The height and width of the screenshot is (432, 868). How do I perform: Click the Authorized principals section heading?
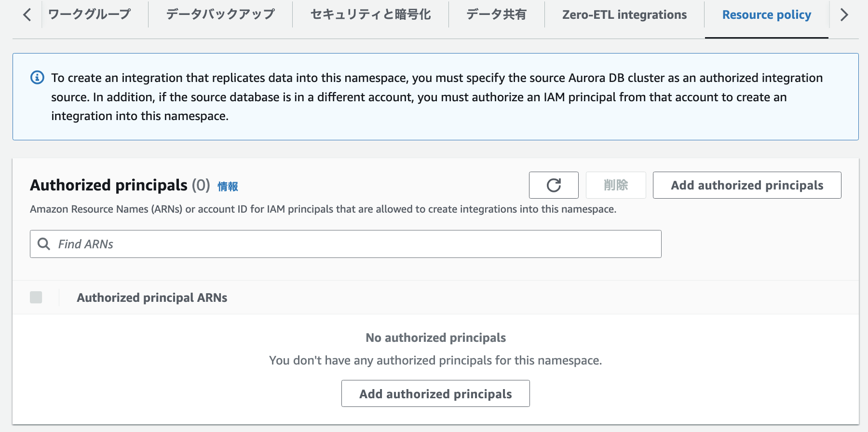(x=109, y=185)
